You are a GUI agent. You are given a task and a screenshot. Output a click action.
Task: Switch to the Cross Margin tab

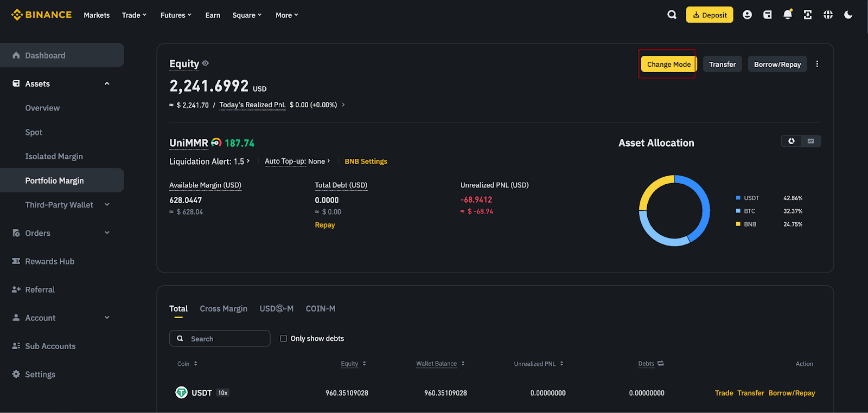point(224,309)
